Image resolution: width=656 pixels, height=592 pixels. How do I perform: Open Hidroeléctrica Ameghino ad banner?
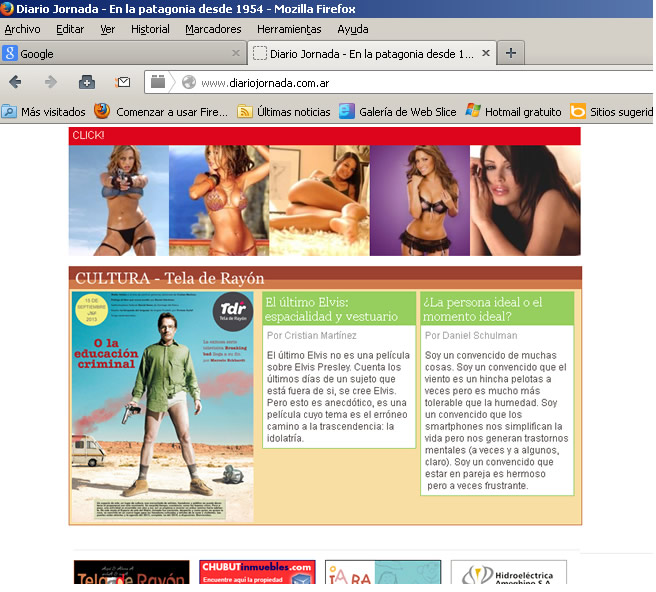[x=509, y=572]
